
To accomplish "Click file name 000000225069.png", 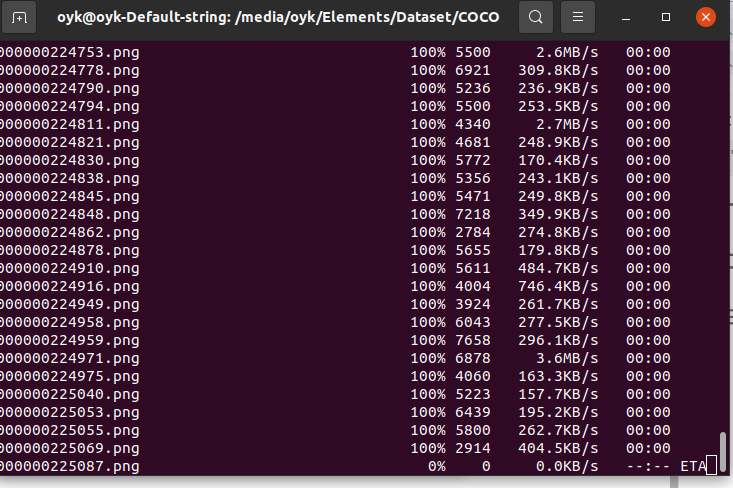I will tap(70, 448).
